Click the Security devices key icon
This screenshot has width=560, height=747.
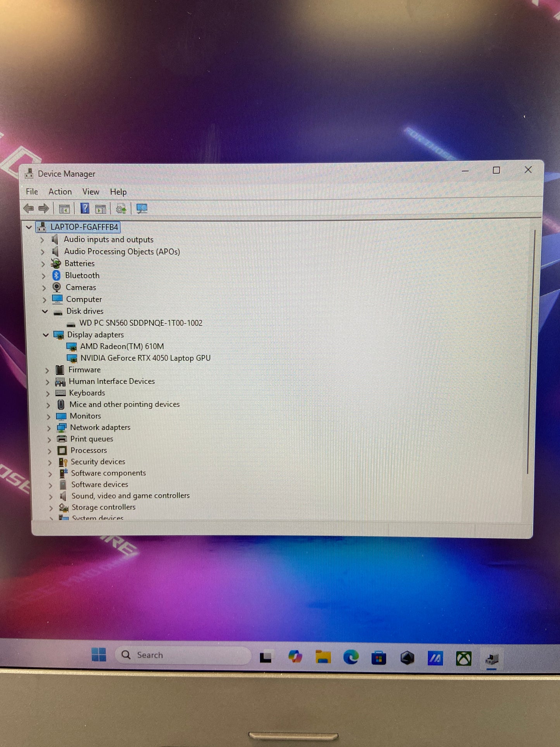pyautogui.click(x=63, y=462)
